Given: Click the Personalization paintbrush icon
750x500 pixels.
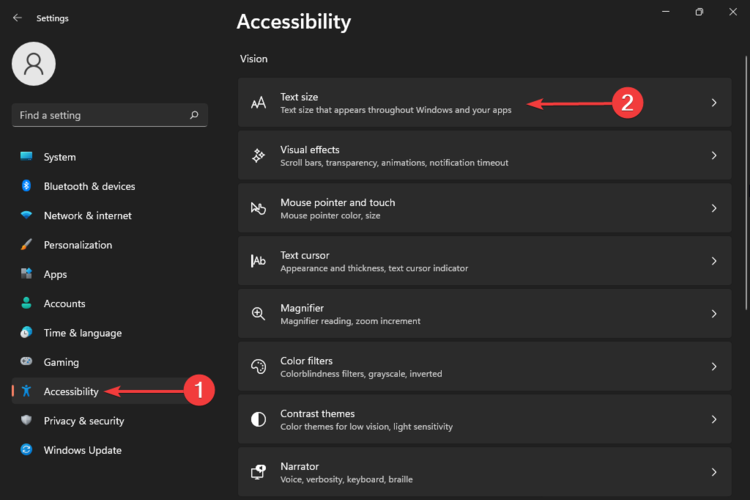Looking at the screenshot, I should [26, 245].
